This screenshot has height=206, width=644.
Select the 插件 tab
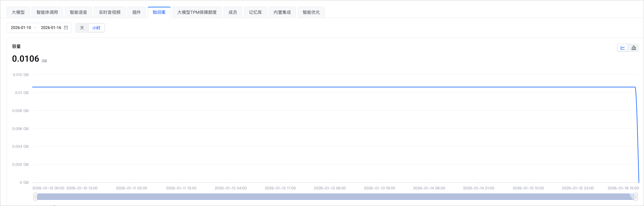tap(137, 12)
